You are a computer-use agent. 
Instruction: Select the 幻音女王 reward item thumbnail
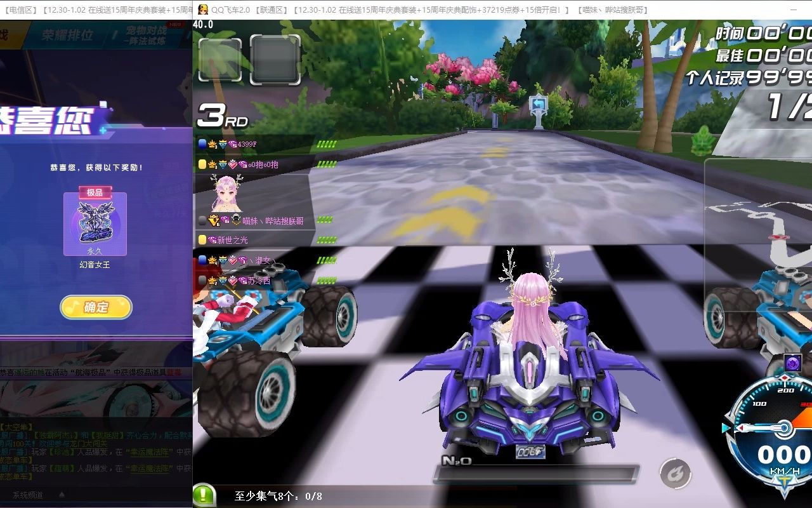pos(95,224)
